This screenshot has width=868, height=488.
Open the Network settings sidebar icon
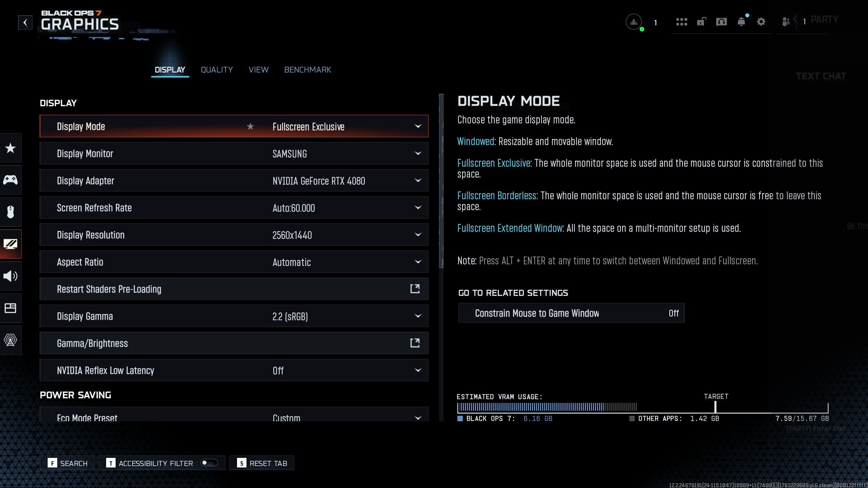11,340
